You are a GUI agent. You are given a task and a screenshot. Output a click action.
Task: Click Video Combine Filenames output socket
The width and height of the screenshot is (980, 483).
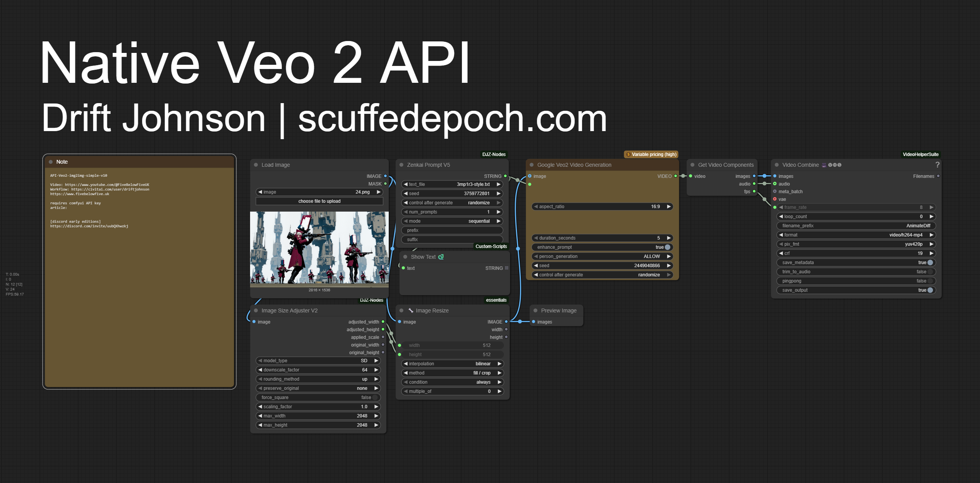pos(938,176)
